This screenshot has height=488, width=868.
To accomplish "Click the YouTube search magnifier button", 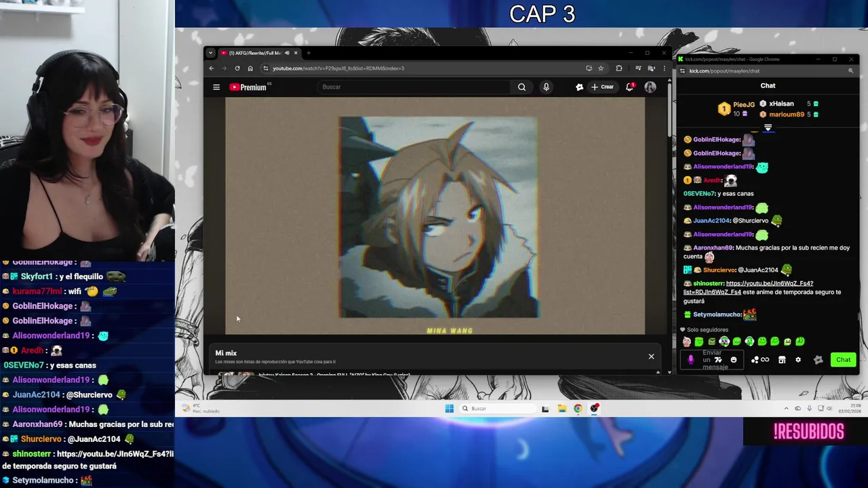I will pyautogui.click(x=521, y=87).
